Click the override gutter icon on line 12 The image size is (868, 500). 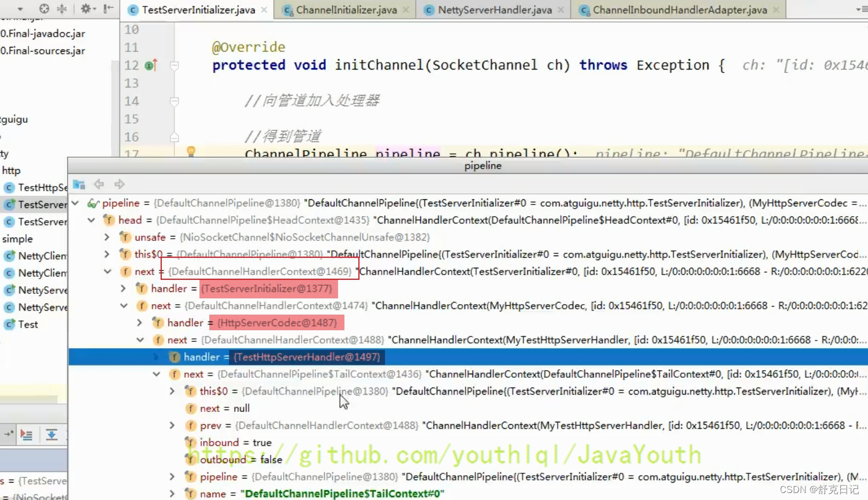(x=151, y=65)
